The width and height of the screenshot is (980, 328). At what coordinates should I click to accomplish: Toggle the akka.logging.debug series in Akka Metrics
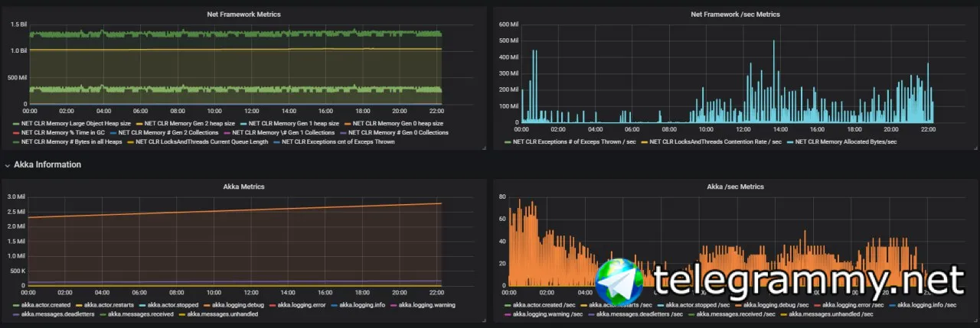240,305
